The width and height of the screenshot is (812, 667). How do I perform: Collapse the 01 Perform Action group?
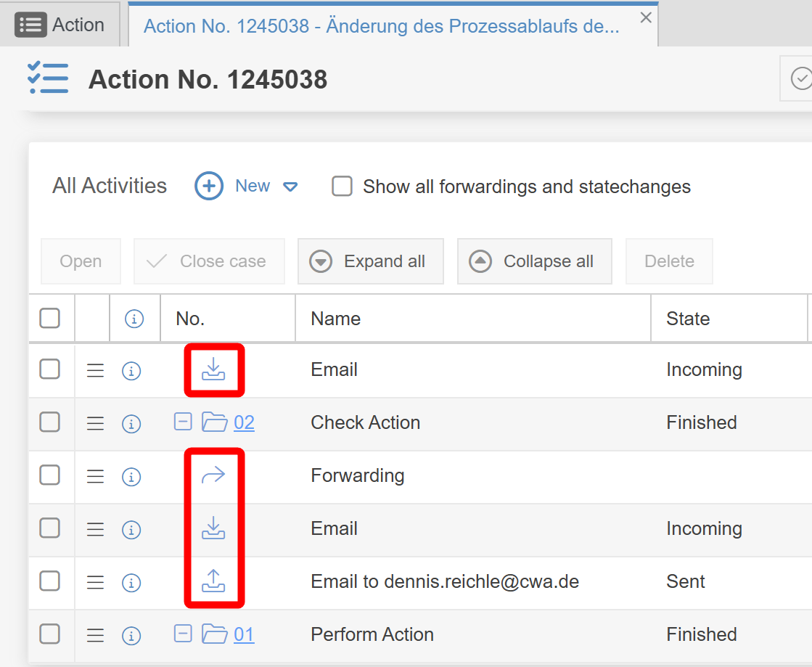tap(183, 634)
